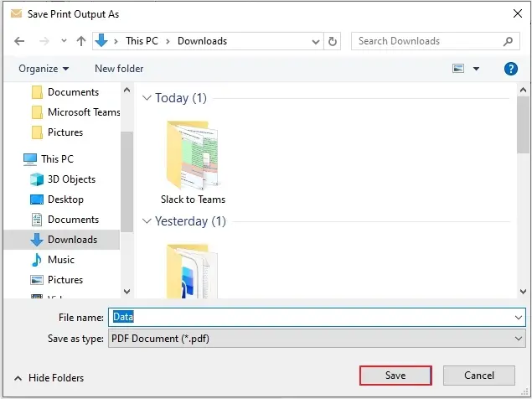The image size is (532, 399).
Task: Click the Desktop monitor icon in sidebar
Action: [37, 199]
